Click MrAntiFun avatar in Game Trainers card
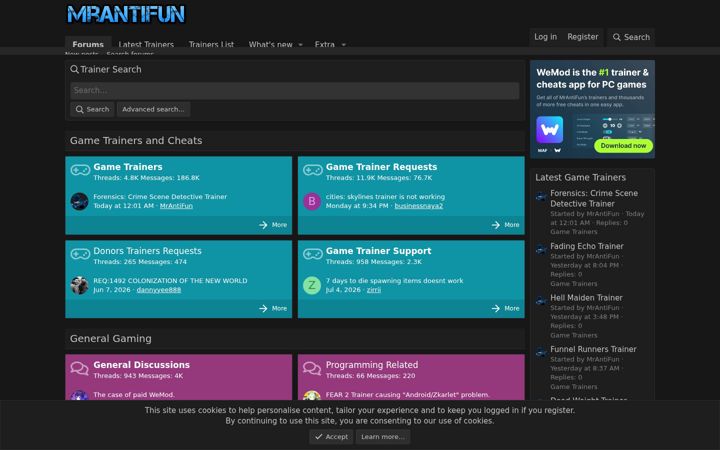 [x=79, y=201]
